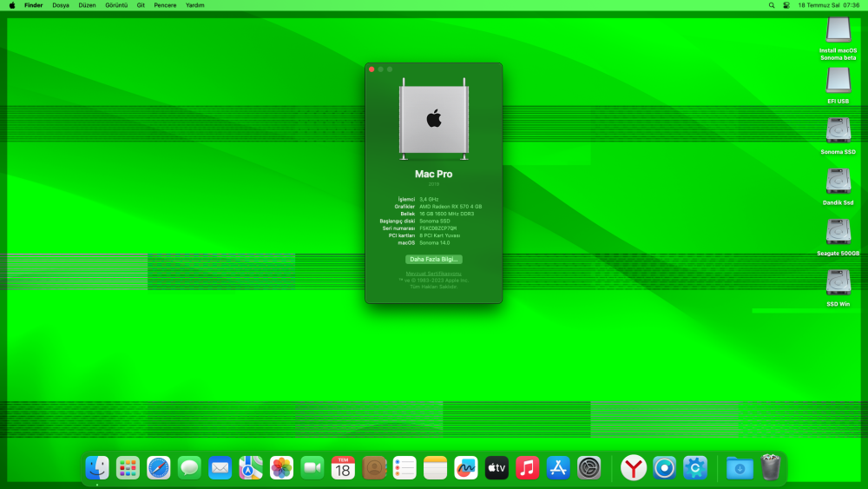The height and width of the screenshot is (489, 868).
Task: Open Control Center in menu bar
Action: 786,5
